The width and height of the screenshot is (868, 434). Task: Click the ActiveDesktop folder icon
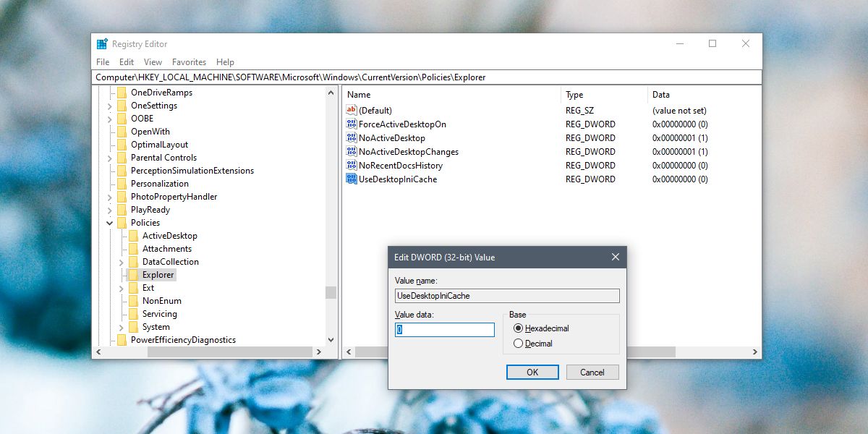click(x=133, y=236)
